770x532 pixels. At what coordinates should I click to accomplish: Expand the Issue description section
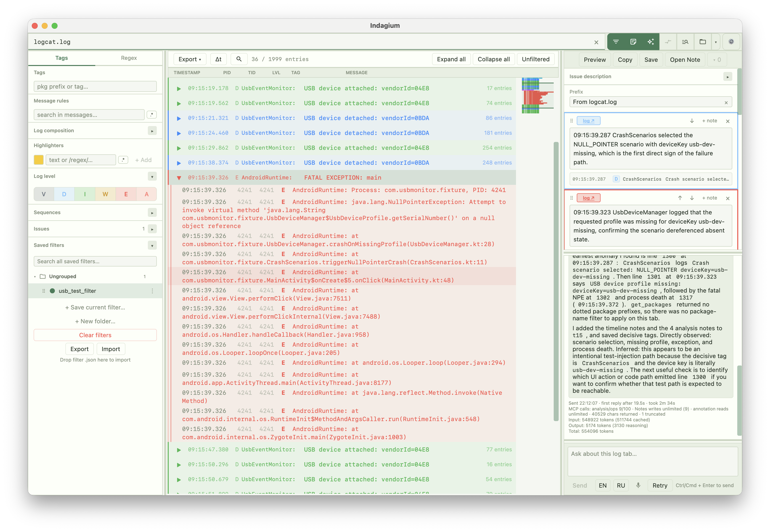click(728, 77)
